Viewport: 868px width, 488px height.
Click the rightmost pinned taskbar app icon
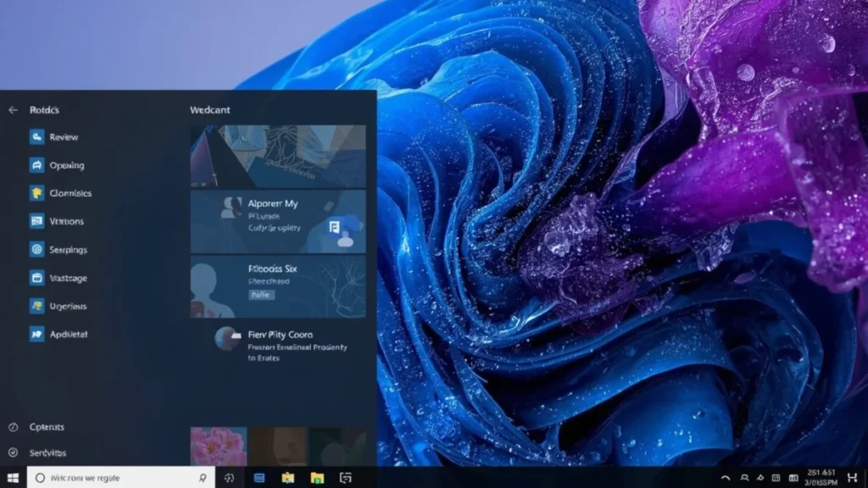point(346,478)
